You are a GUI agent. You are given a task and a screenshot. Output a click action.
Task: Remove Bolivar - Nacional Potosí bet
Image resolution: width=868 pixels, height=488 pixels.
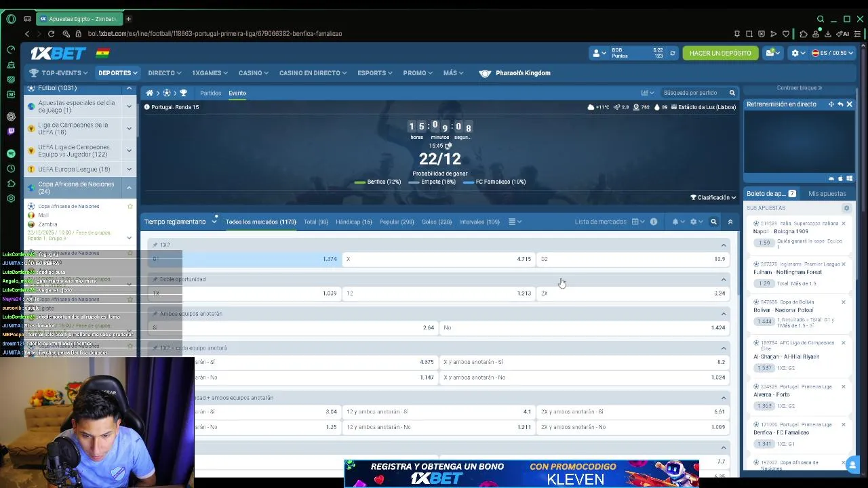844,302
